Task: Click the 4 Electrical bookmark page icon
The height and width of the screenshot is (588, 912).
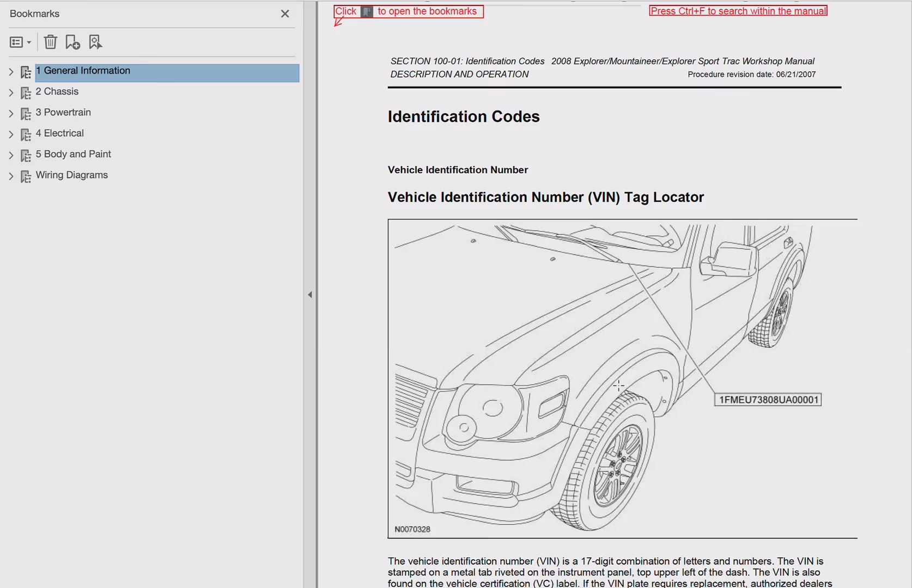Action: click(x=26, y=134)
